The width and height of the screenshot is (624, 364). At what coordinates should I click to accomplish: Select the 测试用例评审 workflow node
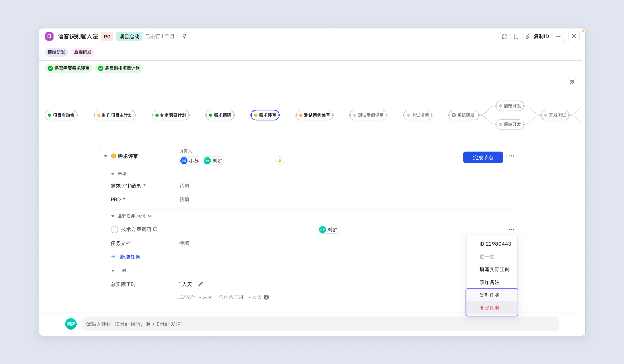368,115
